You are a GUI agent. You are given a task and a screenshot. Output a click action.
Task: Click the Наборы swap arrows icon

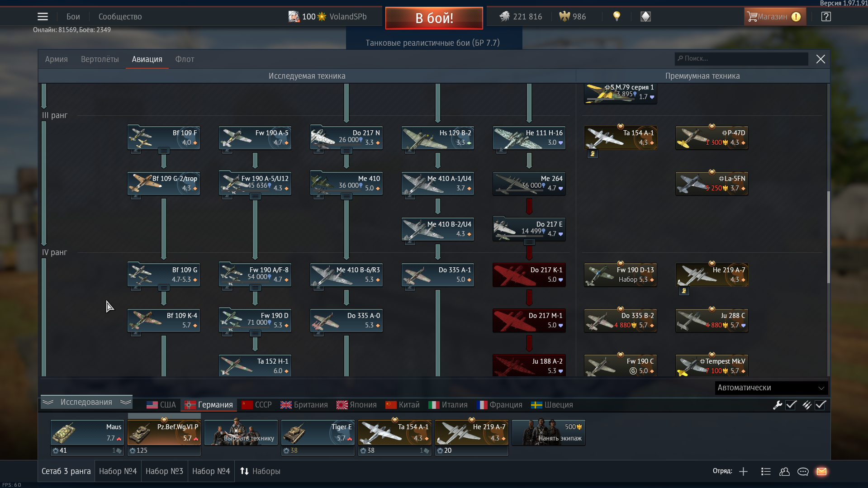point(244,471)
